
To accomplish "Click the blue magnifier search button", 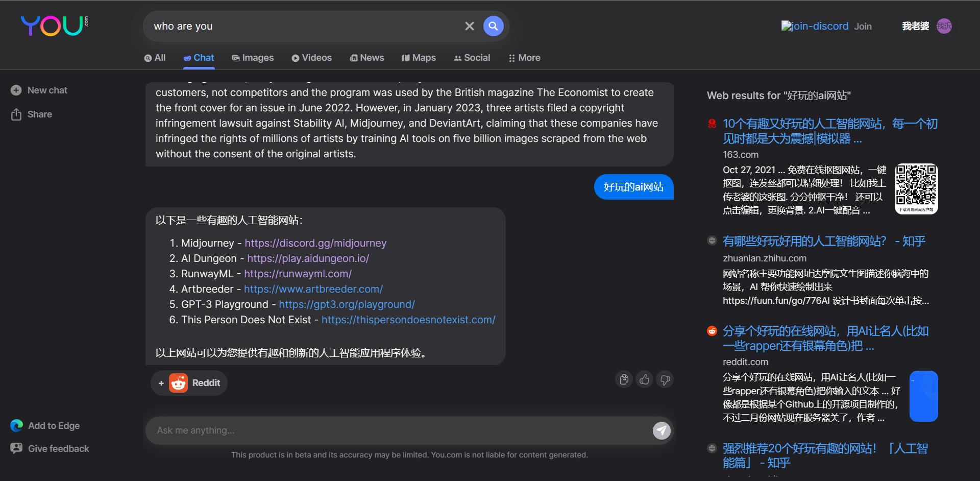I will pyautogui.click(x=493, y=26).
